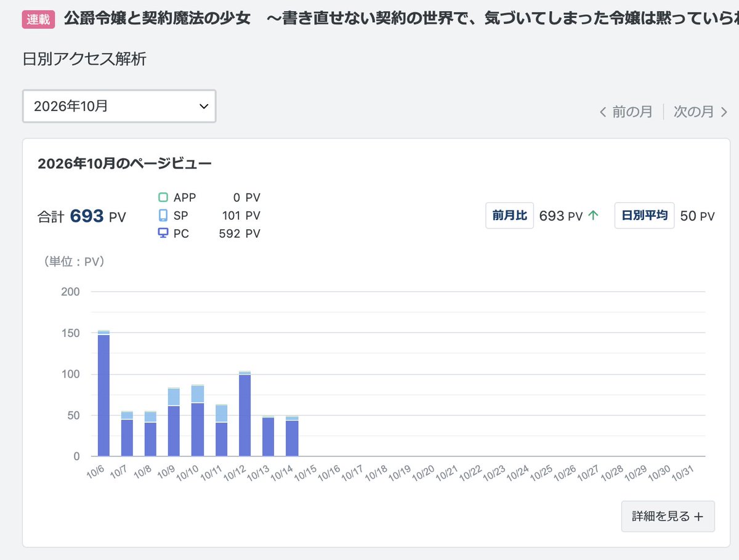Click the 日別平均 label button
The width and height of the screenshot is (739, 560).
tap(644, 216)
